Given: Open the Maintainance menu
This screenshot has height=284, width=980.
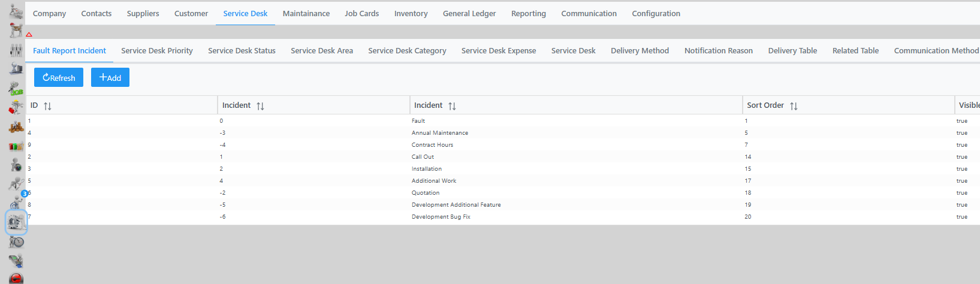Looking at the screenshot, I should (306, 13).
